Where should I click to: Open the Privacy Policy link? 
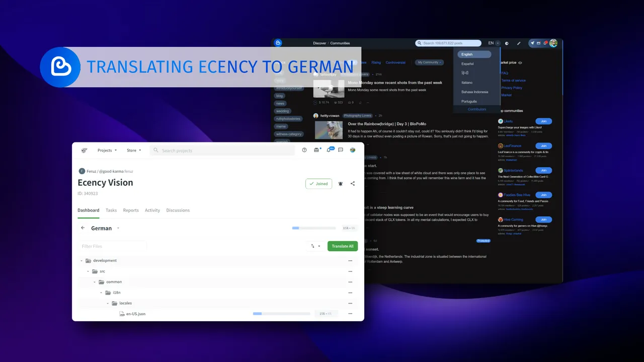[512, 88]
